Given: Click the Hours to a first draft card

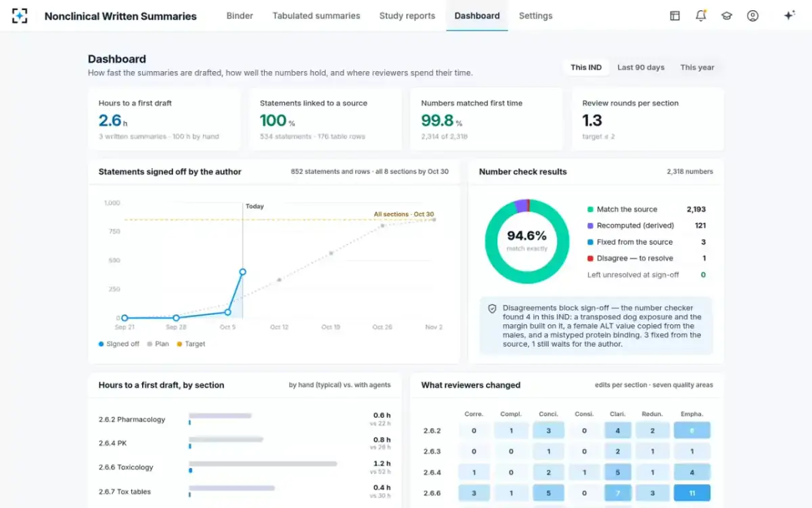Looking at the screenshot, I should click(164, 119).
